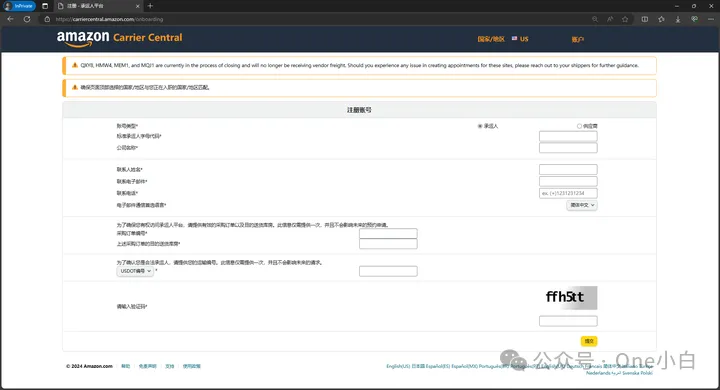Select the US region link in header
The width and height of the screenshot is (720, 390).
click(x=524, y=39)
